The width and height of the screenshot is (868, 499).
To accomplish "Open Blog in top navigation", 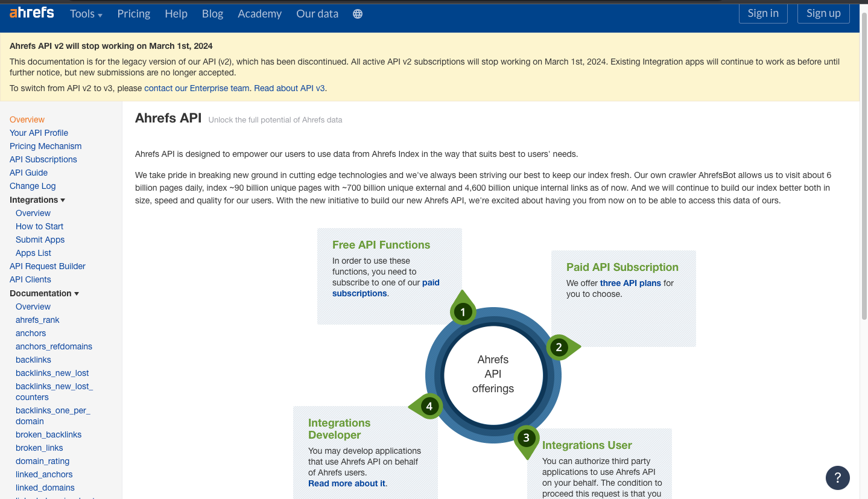I will (212, 14).
